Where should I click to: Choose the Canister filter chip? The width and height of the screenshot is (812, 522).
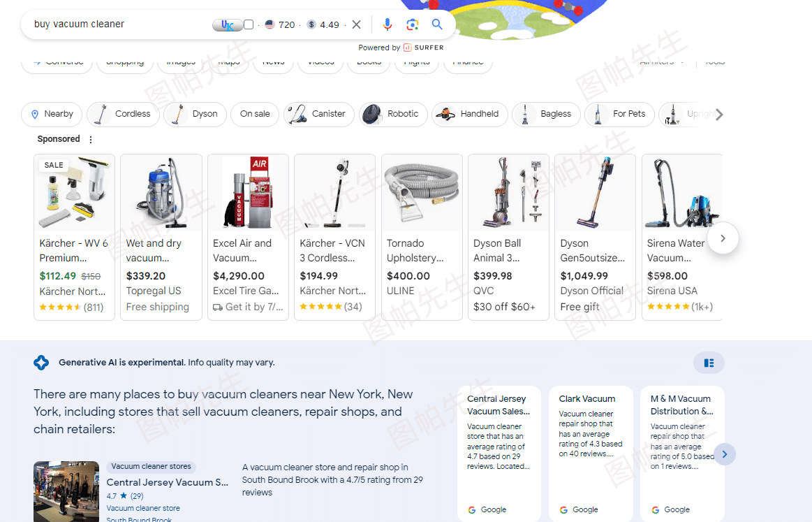tap(319, 114)
